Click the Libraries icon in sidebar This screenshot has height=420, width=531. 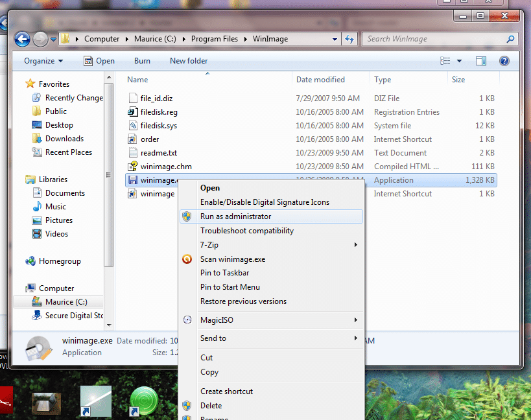point(30,180)
